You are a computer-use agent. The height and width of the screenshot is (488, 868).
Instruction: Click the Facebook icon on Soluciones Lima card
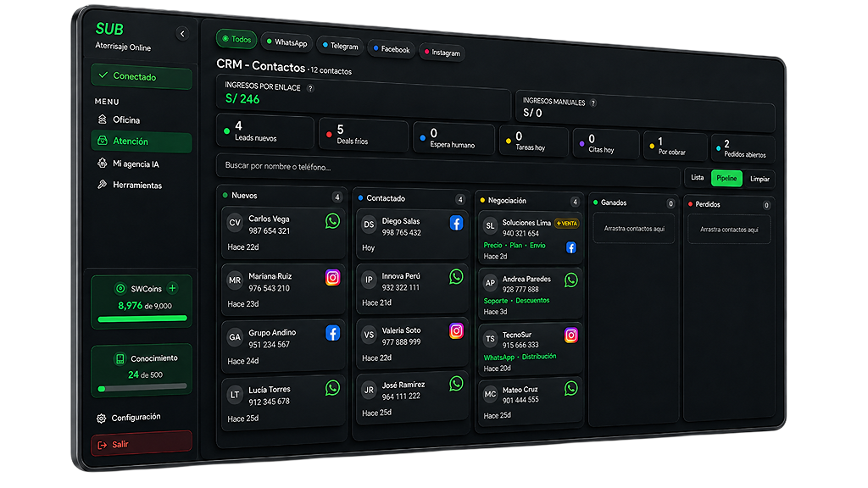pos(570,247)
